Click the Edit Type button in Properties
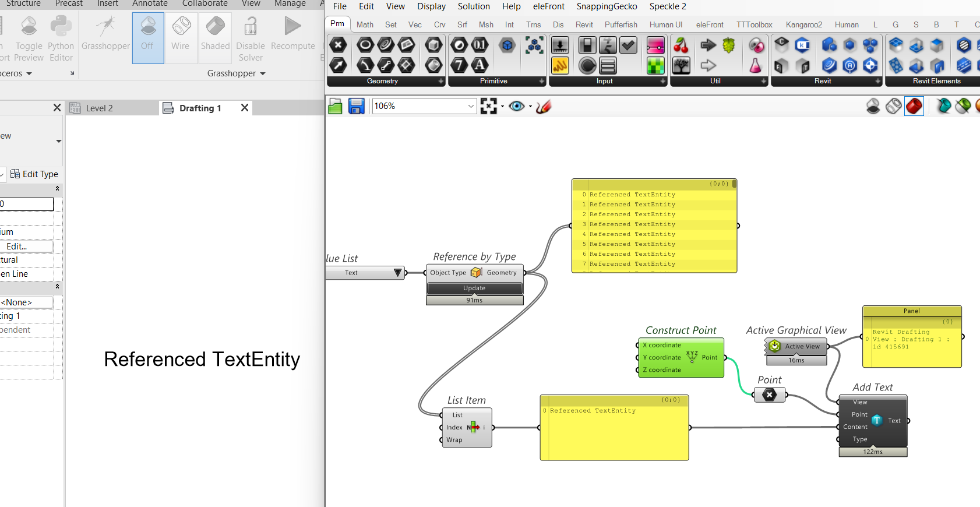 coord(34,174)
